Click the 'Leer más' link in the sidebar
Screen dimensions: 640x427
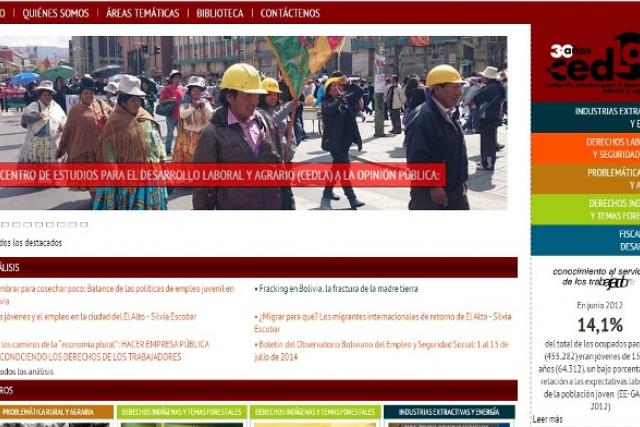(548, 419)
